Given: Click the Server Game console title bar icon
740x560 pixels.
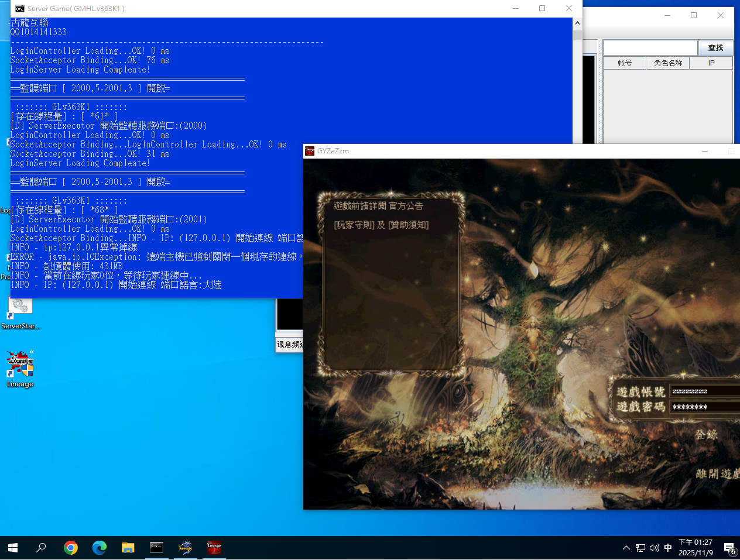Looking at the screenshot, I should (19, 8).
